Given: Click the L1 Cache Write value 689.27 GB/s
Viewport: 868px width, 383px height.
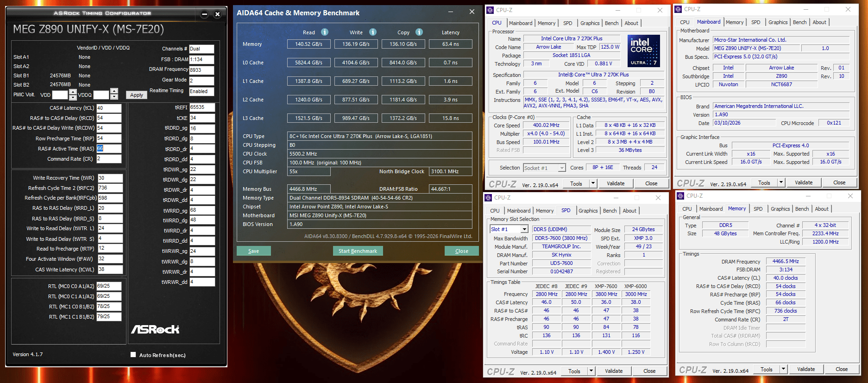Looking at the screenshot, I should (x=356, y=81).
